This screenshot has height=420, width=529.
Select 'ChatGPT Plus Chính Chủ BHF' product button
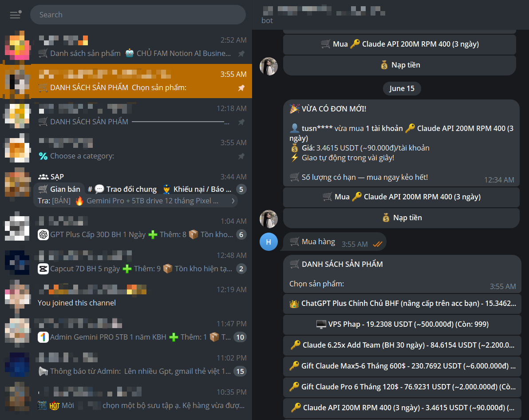pos(402,304)
